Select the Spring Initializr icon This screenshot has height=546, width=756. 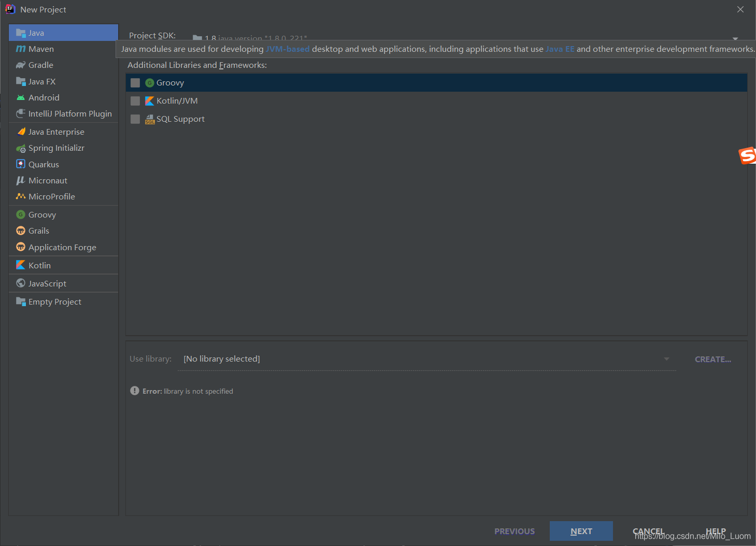click(x=21, y=149)
